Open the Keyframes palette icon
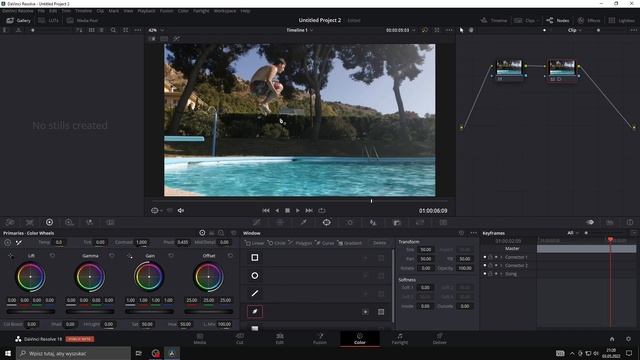Screen dimensions: 640x360 [590, 222]
